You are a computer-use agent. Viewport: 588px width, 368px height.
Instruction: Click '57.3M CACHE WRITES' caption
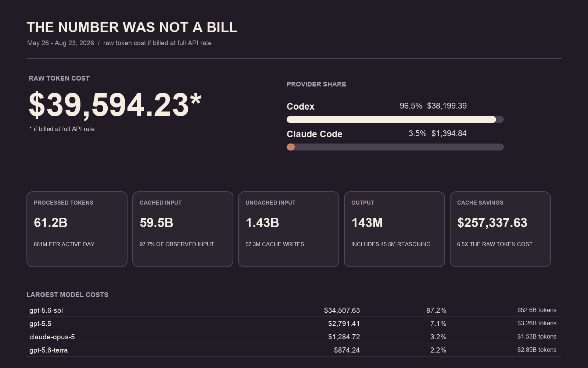[x=275, y=244]
